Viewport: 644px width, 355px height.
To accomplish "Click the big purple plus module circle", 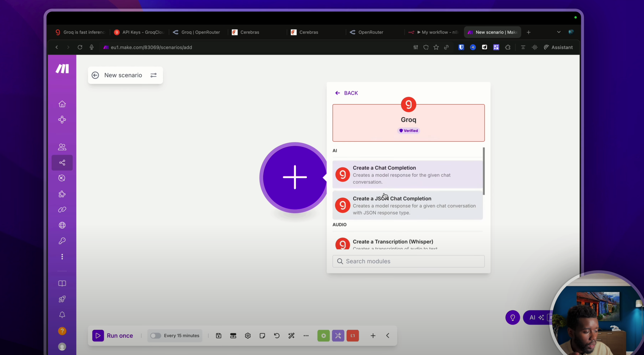I will [x=295, y=177].
